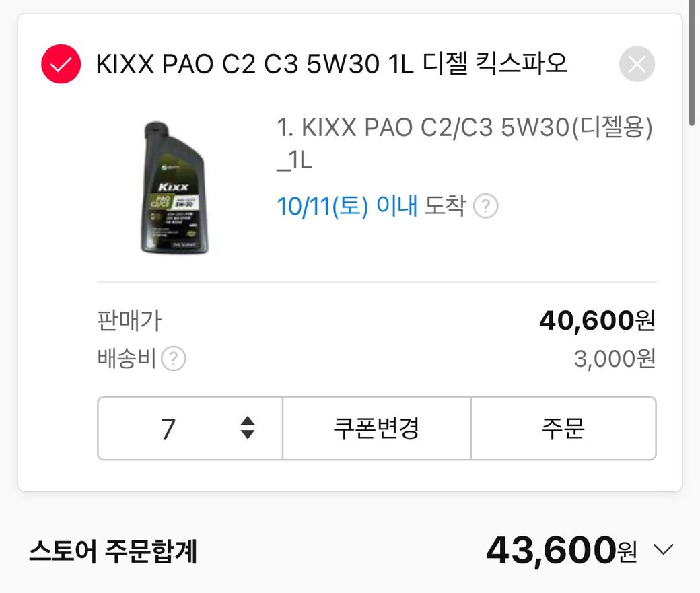Click the vertical scrollbar on right edge
The image size is (700, 593).
click(x=691, y=63)
